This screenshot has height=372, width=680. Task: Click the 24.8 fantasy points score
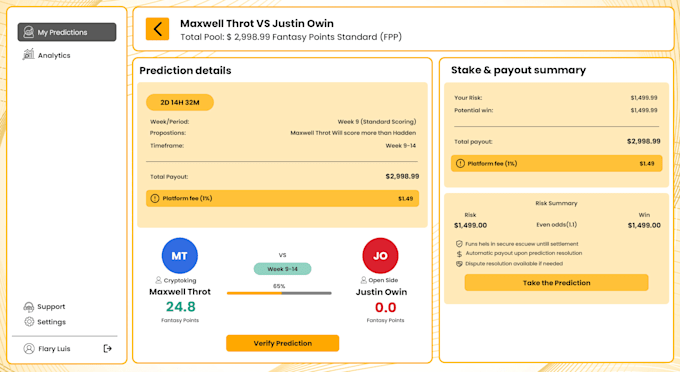click(180, 307)
